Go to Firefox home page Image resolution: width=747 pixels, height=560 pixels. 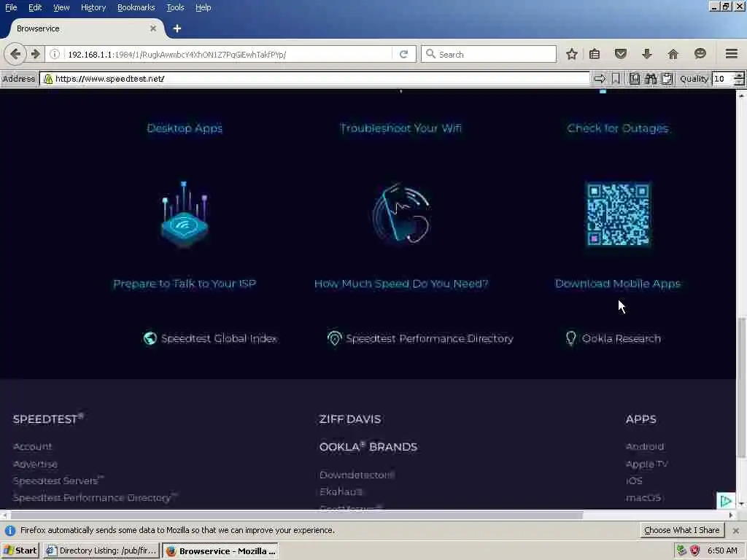(x=673, y=54)
